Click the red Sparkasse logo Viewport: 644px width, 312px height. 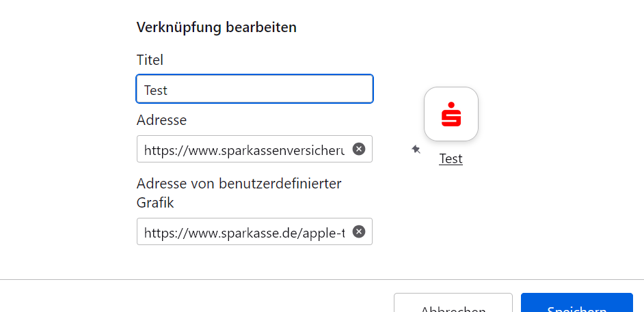tap(451, 114)
